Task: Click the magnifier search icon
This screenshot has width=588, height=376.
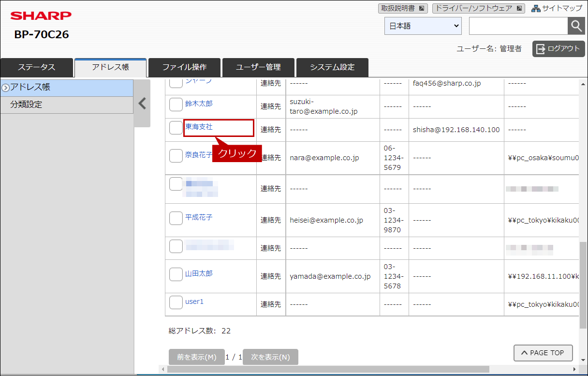Action: (576, 26)
